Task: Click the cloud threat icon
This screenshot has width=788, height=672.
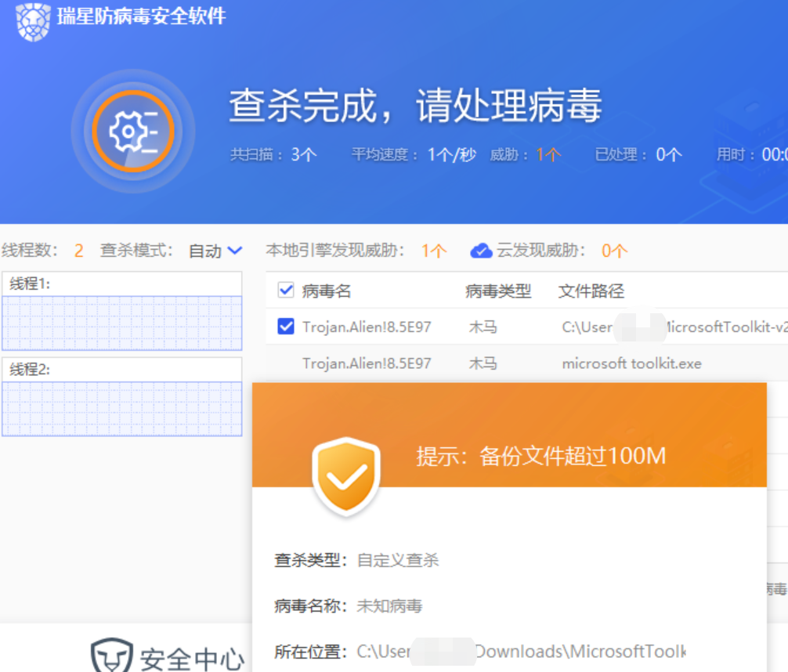Action: 481,251
